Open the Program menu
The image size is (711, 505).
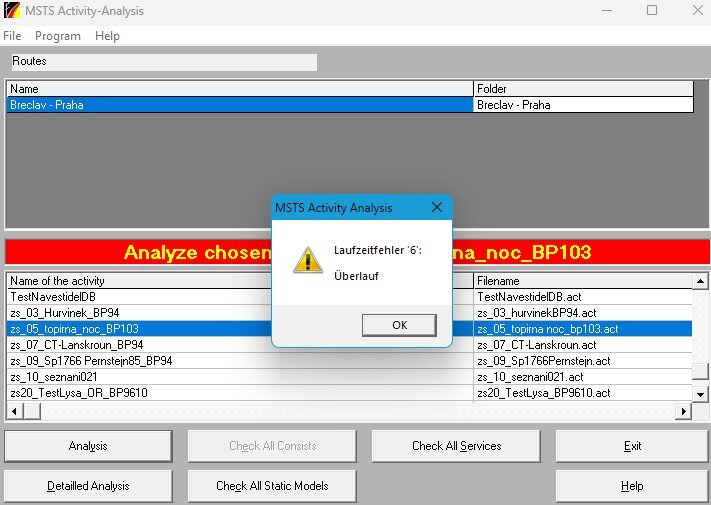coord(58,36)
